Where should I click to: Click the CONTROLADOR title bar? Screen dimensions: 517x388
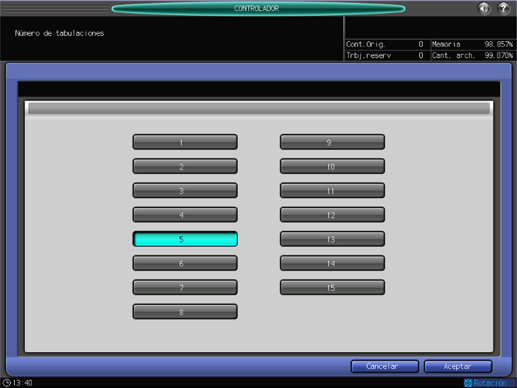[x=258, y=8]
